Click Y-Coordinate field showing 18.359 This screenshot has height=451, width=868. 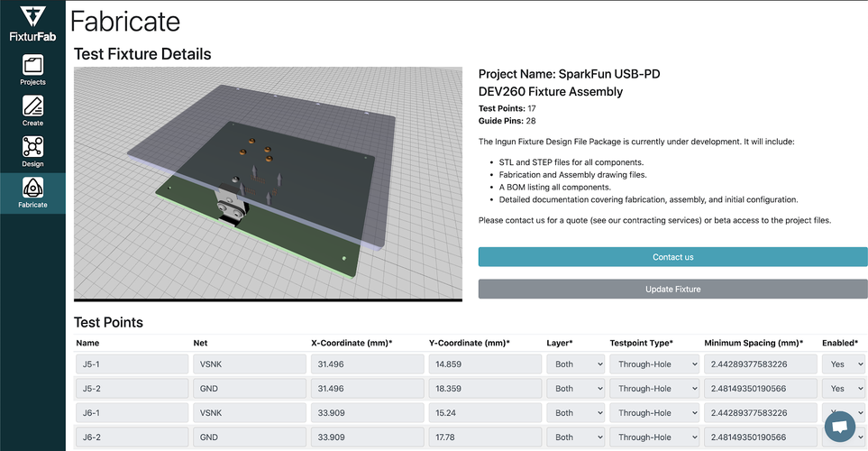point(486,389)
